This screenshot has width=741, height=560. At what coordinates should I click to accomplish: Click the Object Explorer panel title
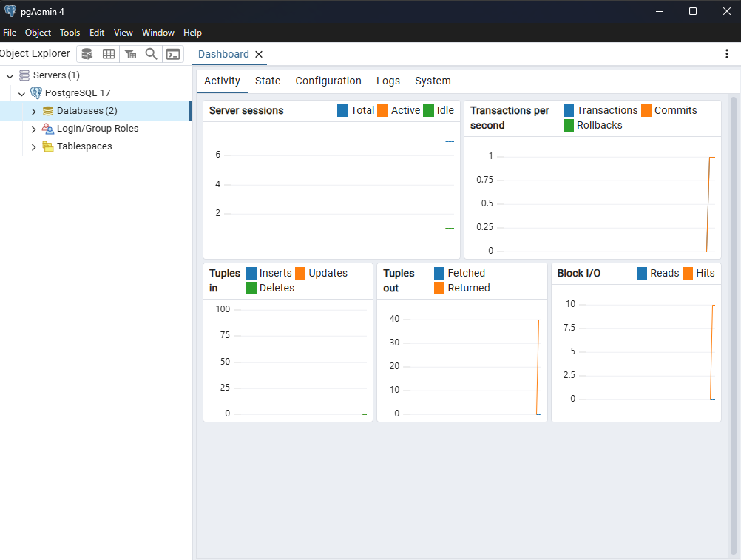(35, 53)
